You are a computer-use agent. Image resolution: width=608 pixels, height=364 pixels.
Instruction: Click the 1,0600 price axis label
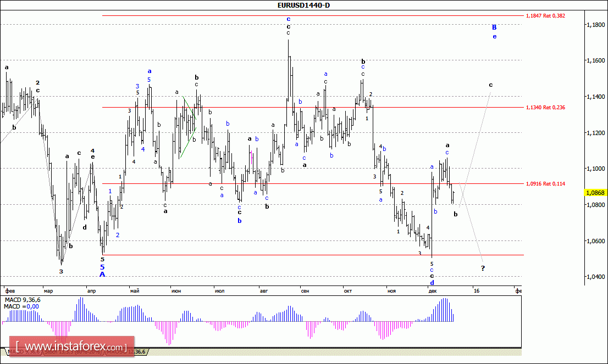click(x=595, y=241)
